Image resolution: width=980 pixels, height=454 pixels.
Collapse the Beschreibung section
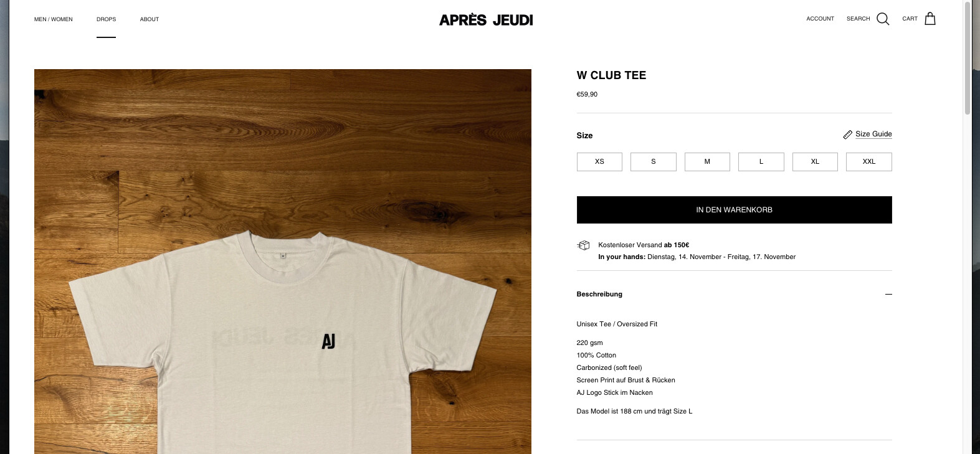(x=734, y=294)
